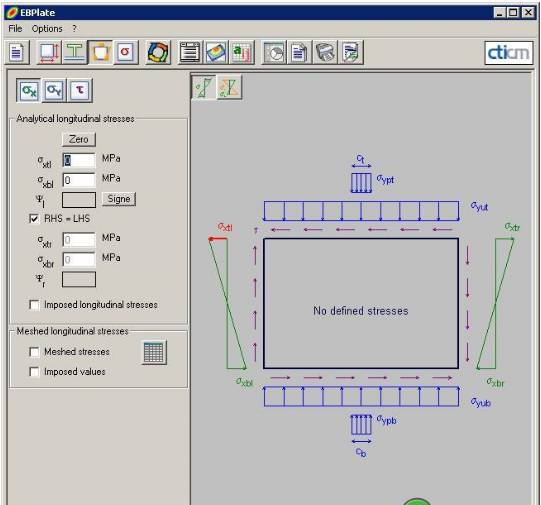541x505 pixels.
Task: Click the EBPlate title bar app icon
Action: tap(12, 13)
